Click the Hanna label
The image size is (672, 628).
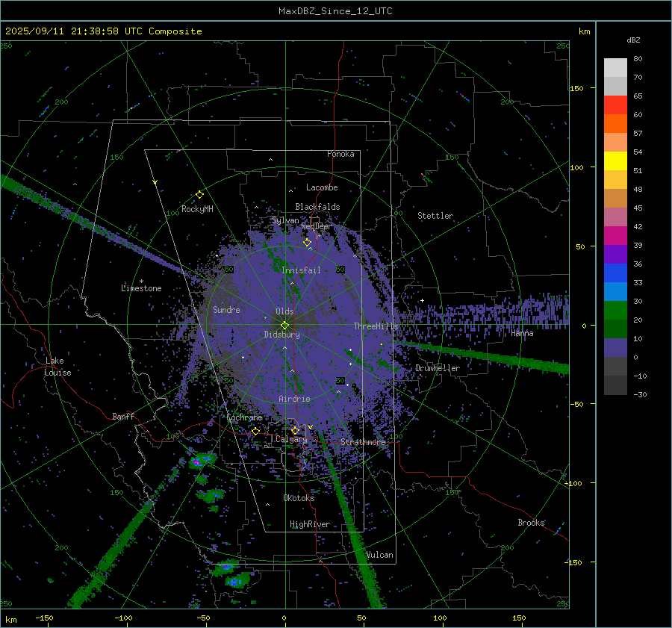coord(522,334)
